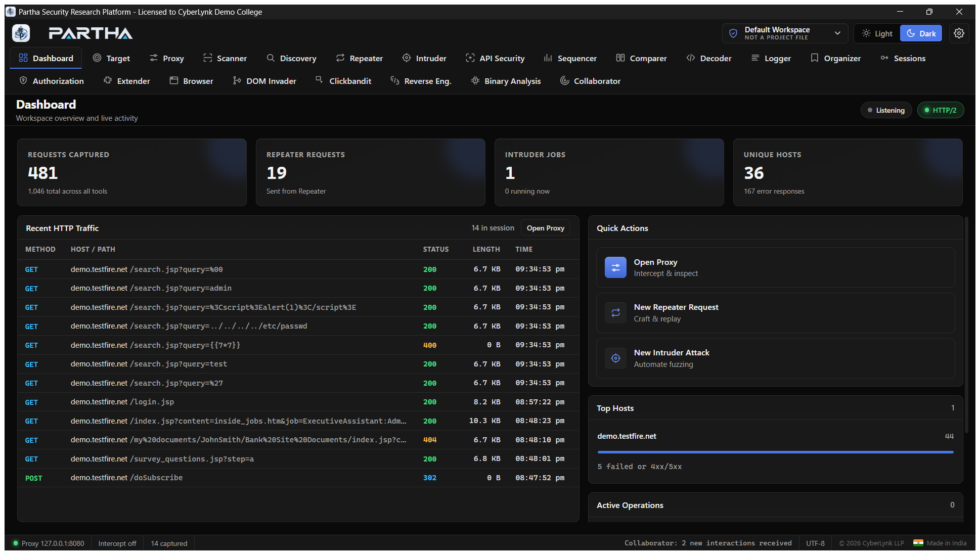Screen dimensions: 980x555
Task: Select the /login.jsp request row
Action: (x=298, y=402)
